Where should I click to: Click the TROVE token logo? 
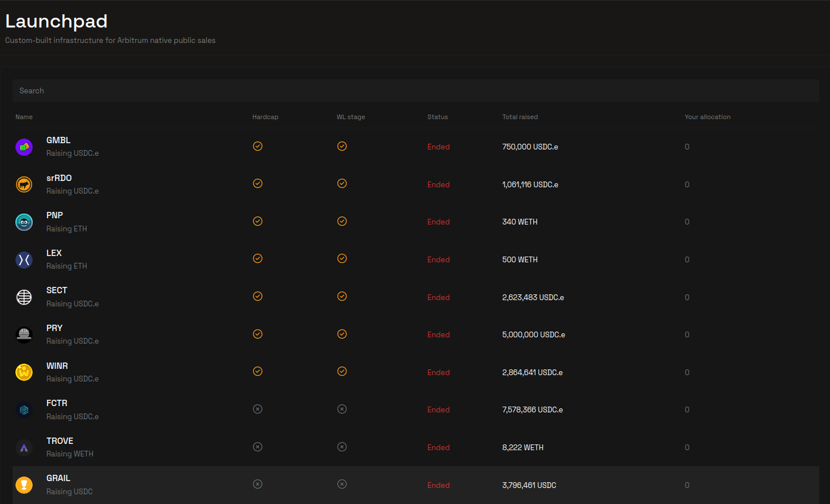pos(24,448)
